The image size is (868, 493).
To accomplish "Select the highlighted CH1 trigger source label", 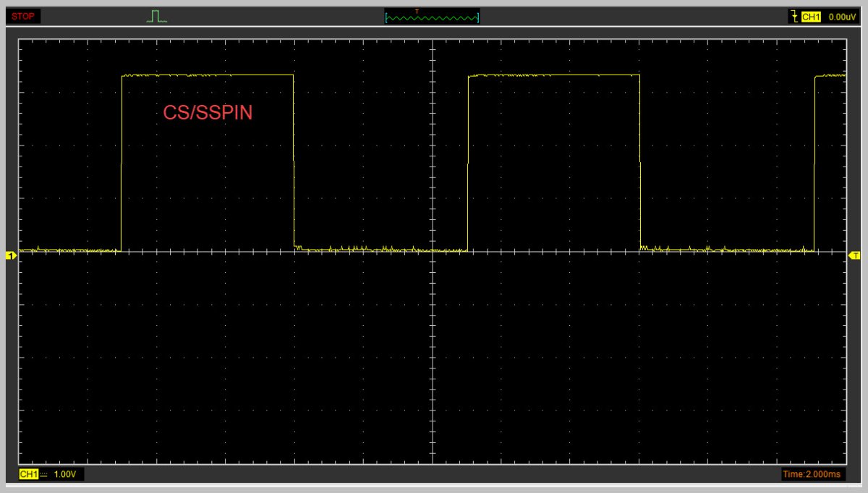I will coord(812,16).
